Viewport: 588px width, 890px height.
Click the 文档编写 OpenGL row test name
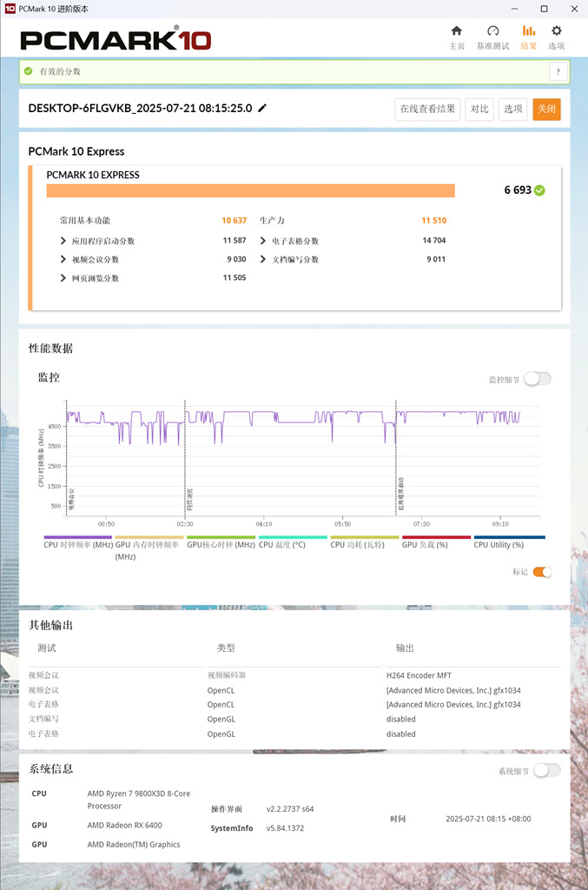(43, 719)
